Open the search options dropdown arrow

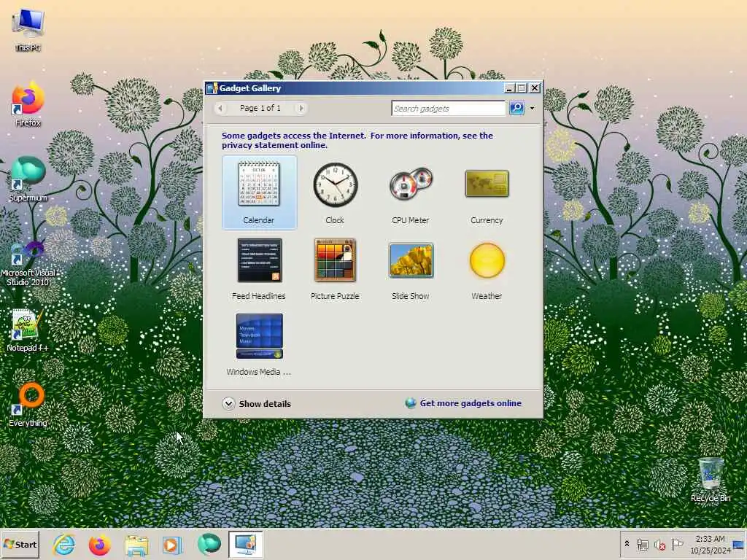[532, 108]
